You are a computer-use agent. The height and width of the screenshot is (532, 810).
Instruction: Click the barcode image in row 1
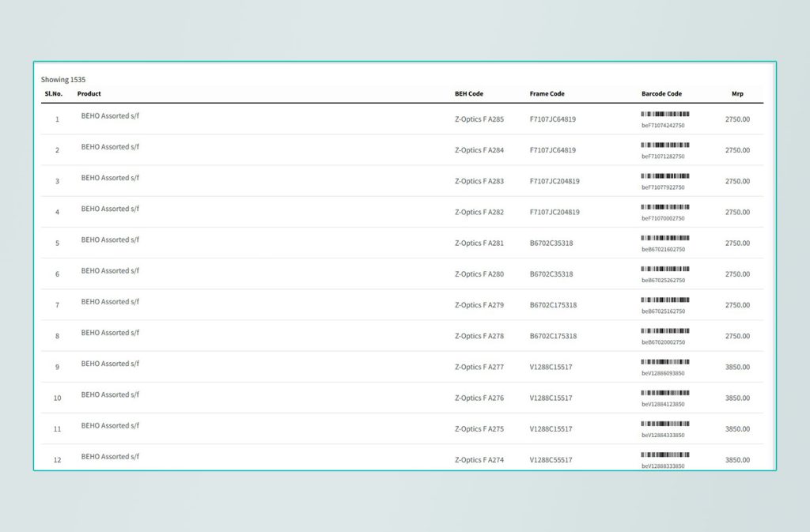point(665,114)
